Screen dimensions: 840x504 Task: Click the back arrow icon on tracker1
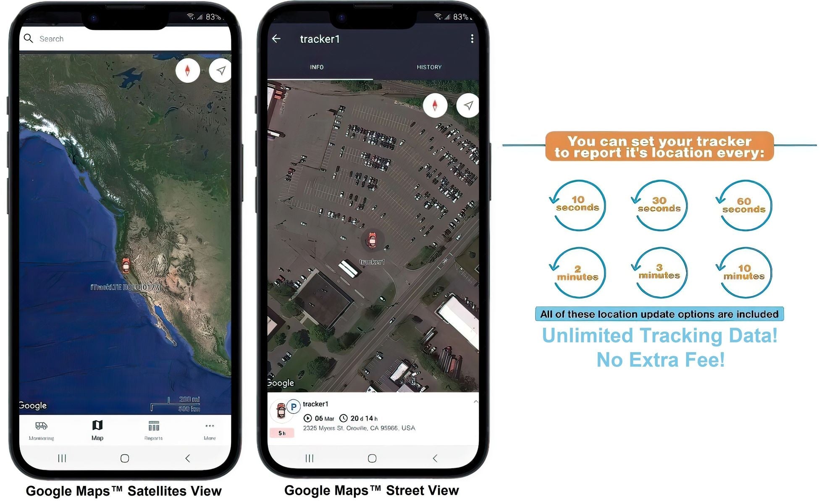pos(276,37)
